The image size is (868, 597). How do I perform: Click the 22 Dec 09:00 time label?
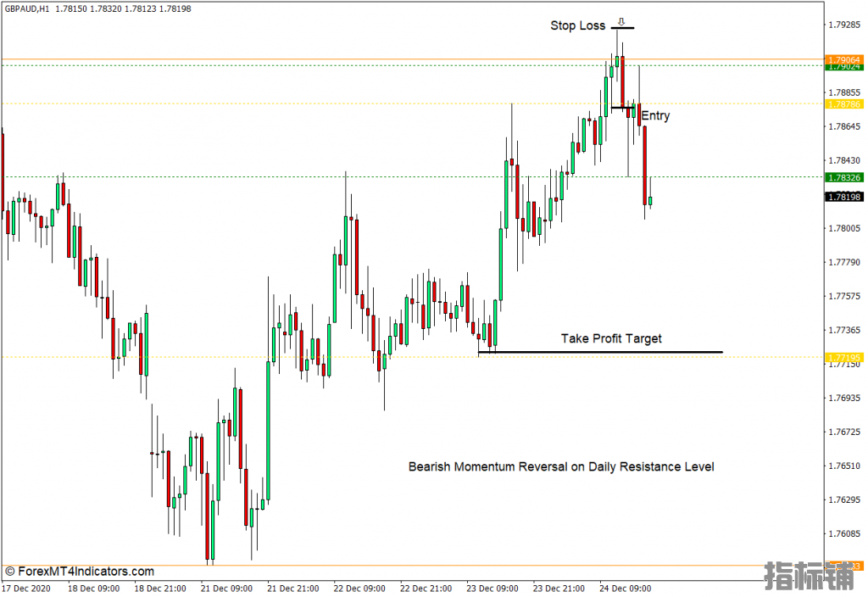click(359, 589)
